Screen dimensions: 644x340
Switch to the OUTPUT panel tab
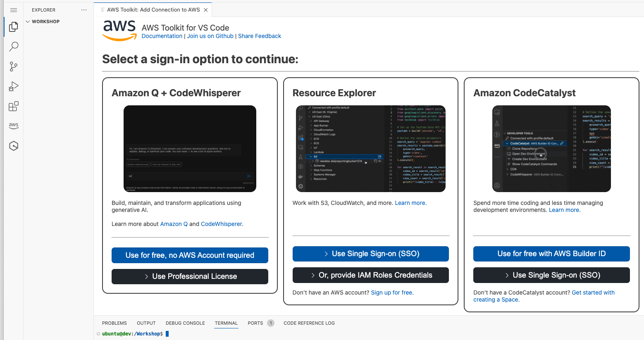point(146,323)
